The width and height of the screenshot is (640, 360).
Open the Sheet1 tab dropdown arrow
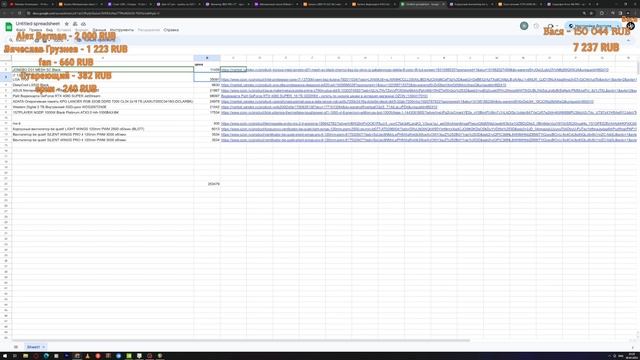pyautogui.click(x=44, y=347)
